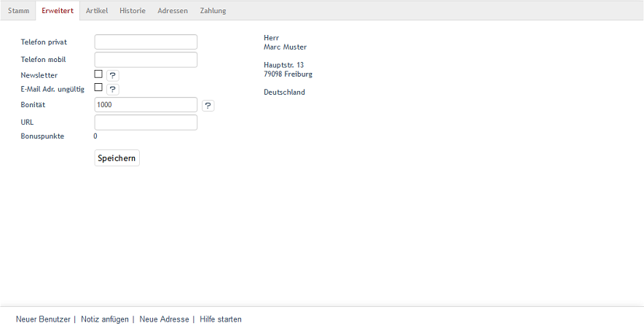Enable the Newsletter checkbox
The height and width of the screenshot is (331, 644).
tap(98, 74)
